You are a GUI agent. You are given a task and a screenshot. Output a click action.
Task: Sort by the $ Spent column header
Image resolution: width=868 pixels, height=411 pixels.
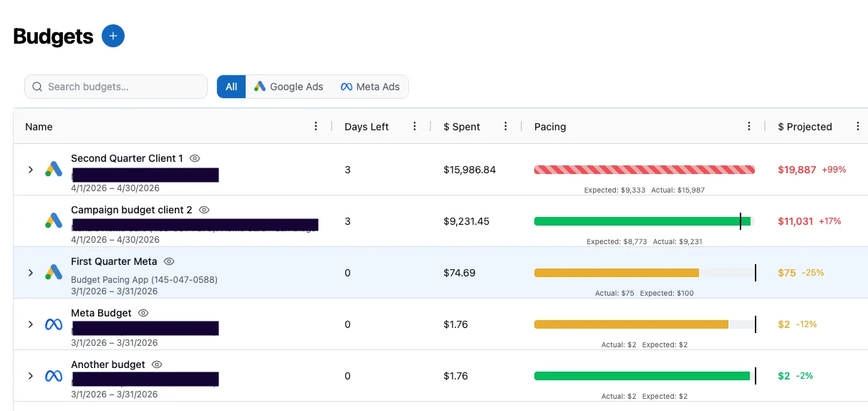click(x=462, y=127)
